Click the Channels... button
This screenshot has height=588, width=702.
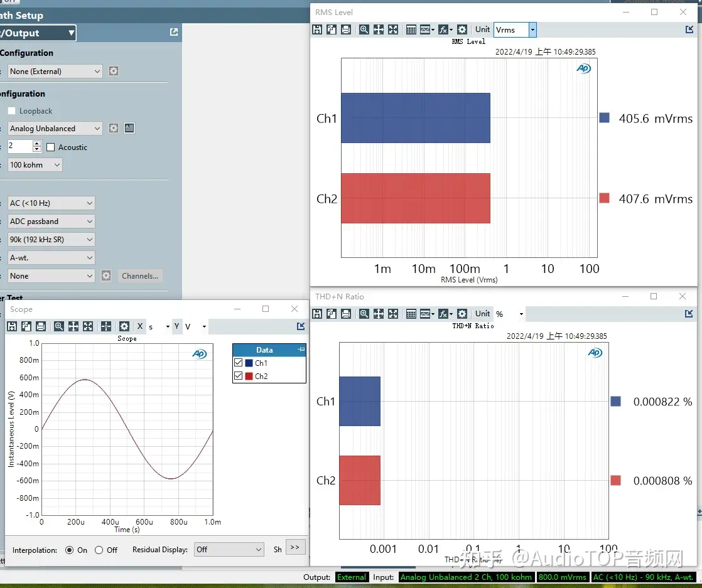tap(140, 275)
